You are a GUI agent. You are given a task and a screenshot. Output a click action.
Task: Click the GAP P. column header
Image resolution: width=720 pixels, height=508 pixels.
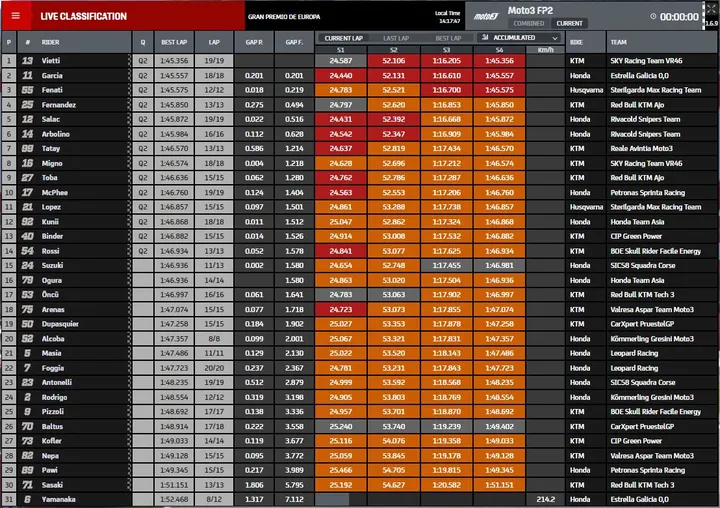pyautogui.click(x=254, y=42)
